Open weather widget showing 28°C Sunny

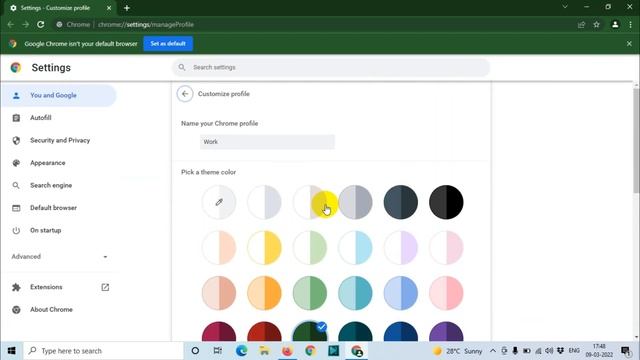point(458,351)
